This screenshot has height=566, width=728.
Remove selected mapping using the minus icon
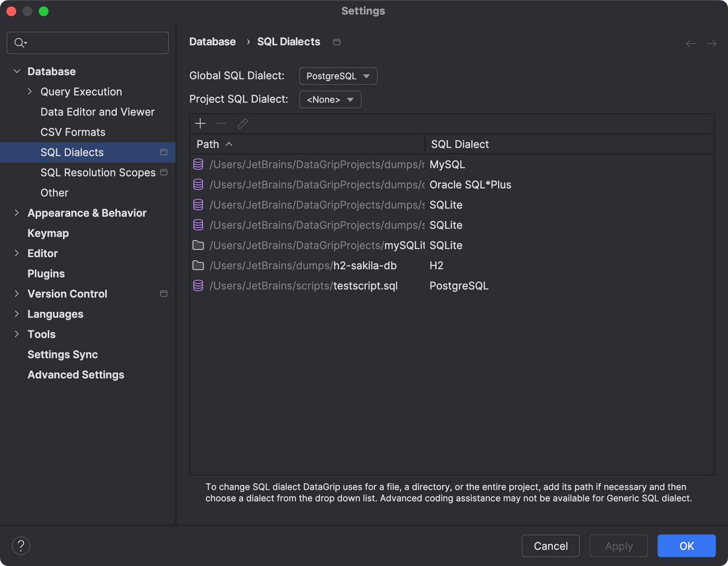221,123
